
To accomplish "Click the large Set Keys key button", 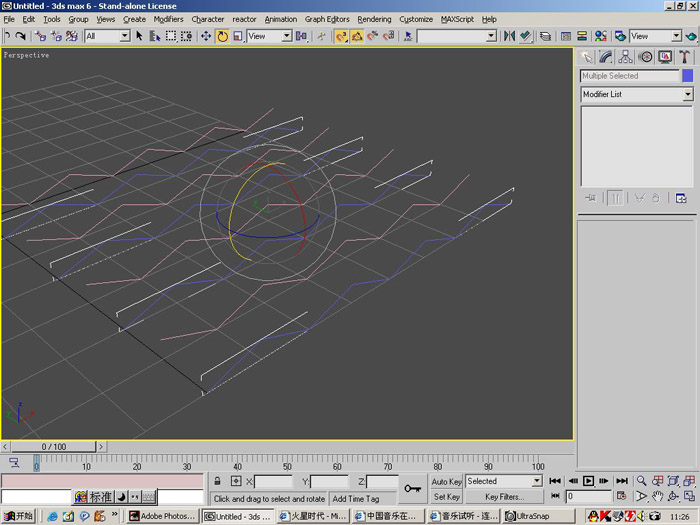I will pyautogui.click(x=413, y=489).
